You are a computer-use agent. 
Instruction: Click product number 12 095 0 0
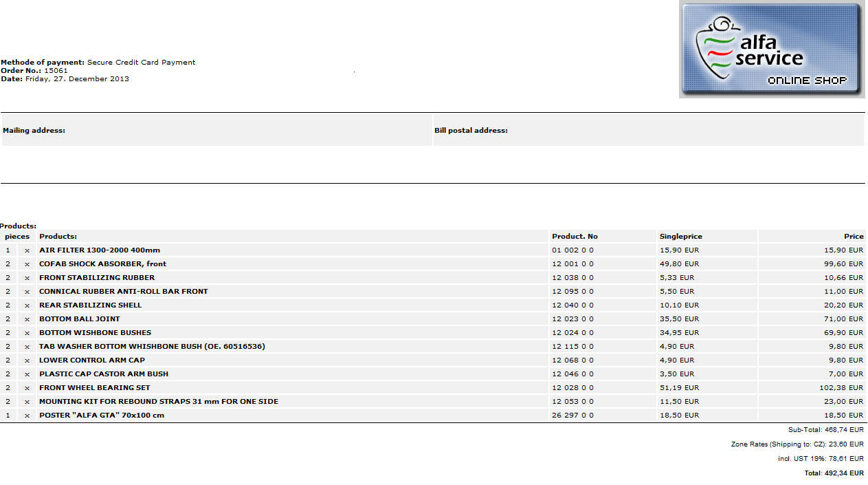tap(572, 292)
